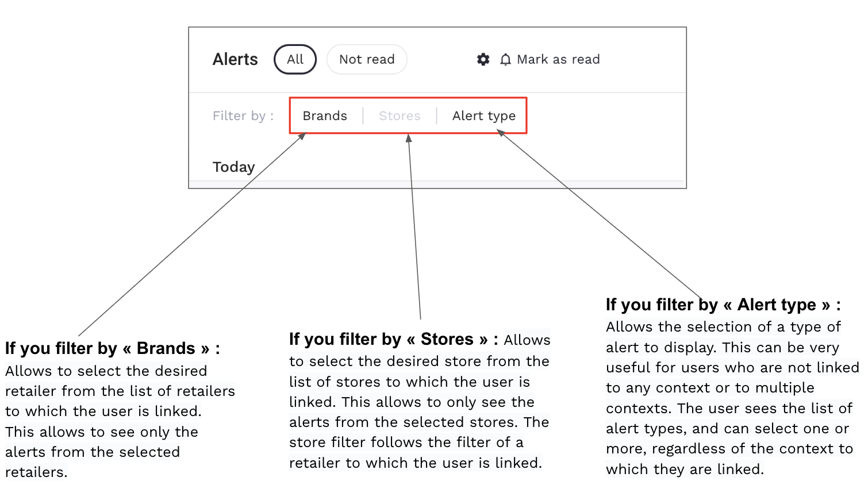Viewport: 868px width, 485px height.
Task: Switch to Not read alerts
Action: click(x=367, y=59)
